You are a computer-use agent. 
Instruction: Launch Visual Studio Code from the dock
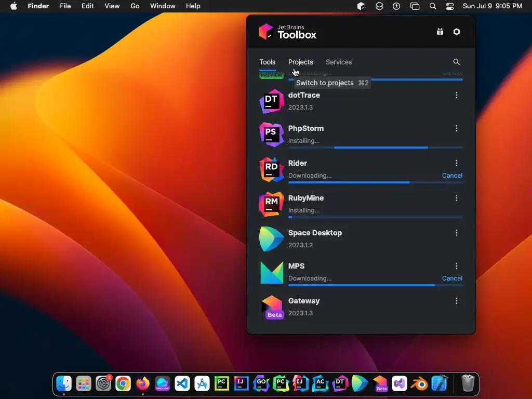point(182,384)
